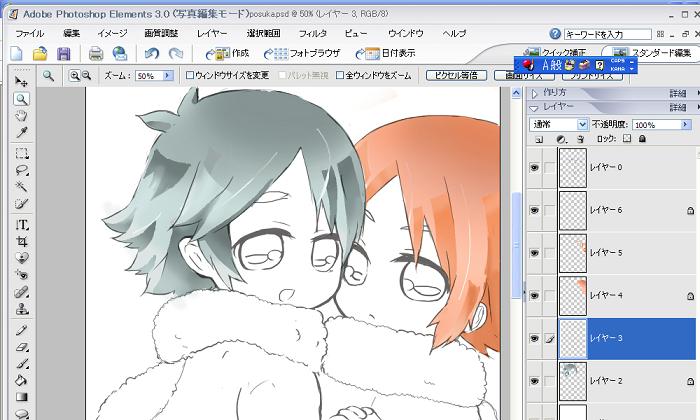Viewport: 700px width, 420px height.
Task: Select the Type tool
Action: [x=21, y=225]
